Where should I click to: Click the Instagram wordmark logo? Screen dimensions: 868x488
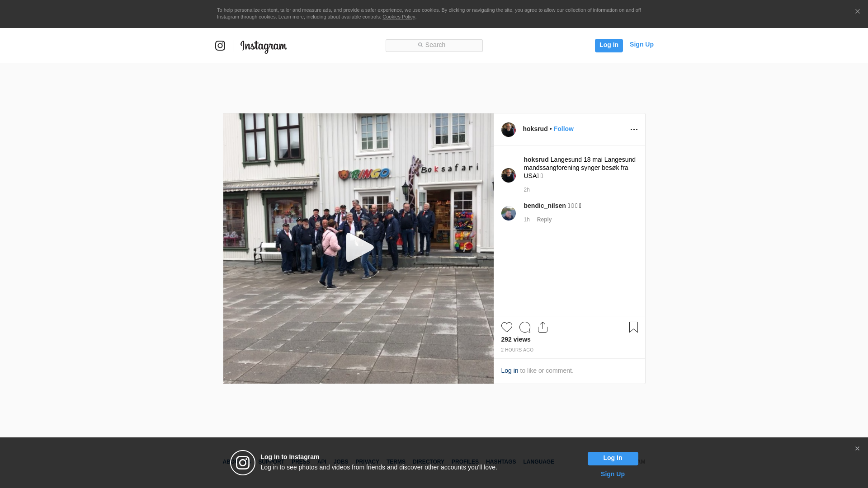264,46
